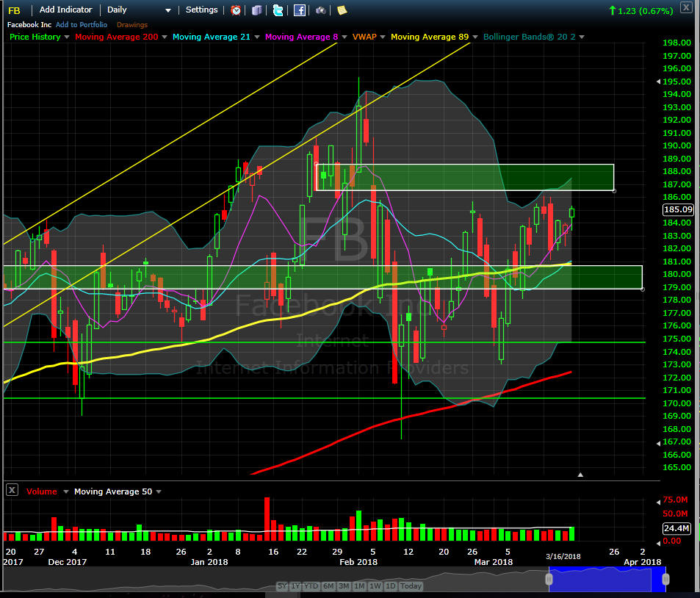Close the Volume panel with X icon
The image size is (700, 598).
pos(12,490)
